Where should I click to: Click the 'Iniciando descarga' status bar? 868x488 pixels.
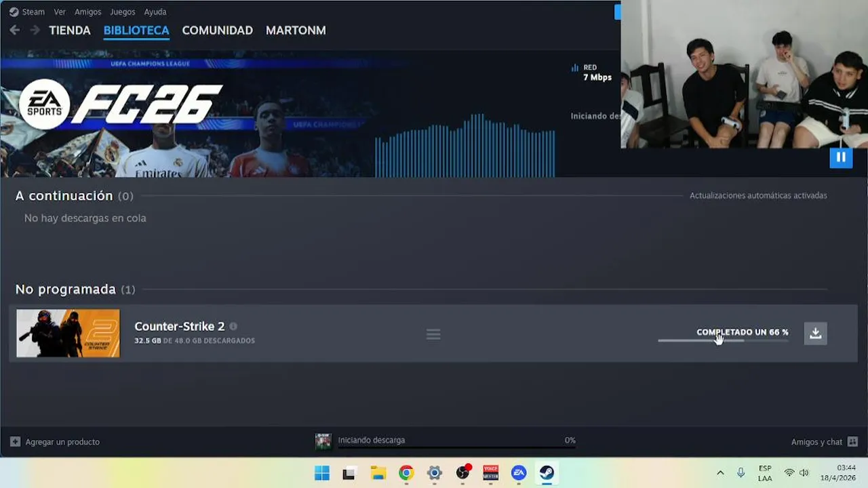tap(456, 441)
